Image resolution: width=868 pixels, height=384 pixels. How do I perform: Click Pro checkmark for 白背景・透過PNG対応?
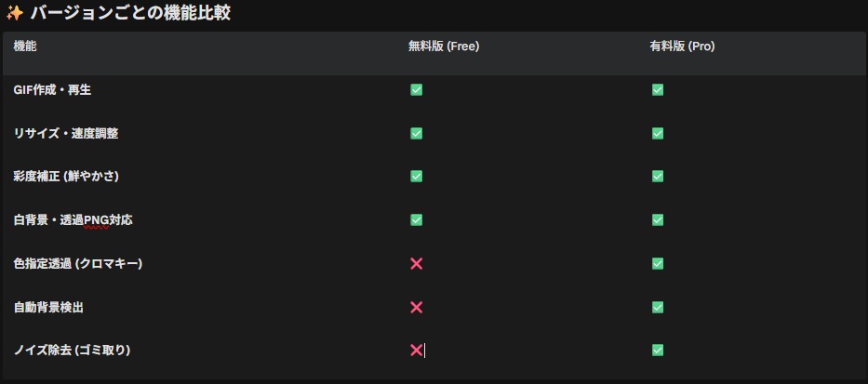coord(658,220)
